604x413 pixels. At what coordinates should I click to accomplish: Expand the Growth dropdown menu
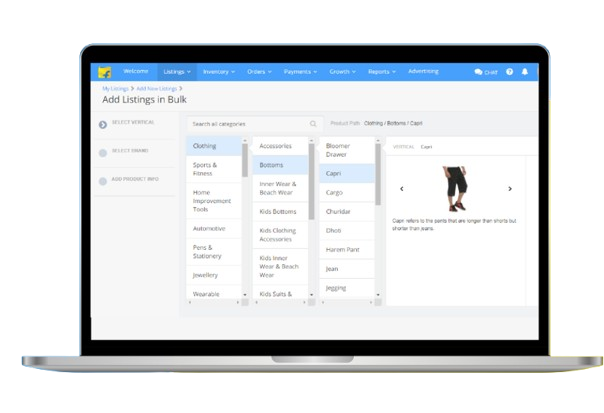pos(342,72)
